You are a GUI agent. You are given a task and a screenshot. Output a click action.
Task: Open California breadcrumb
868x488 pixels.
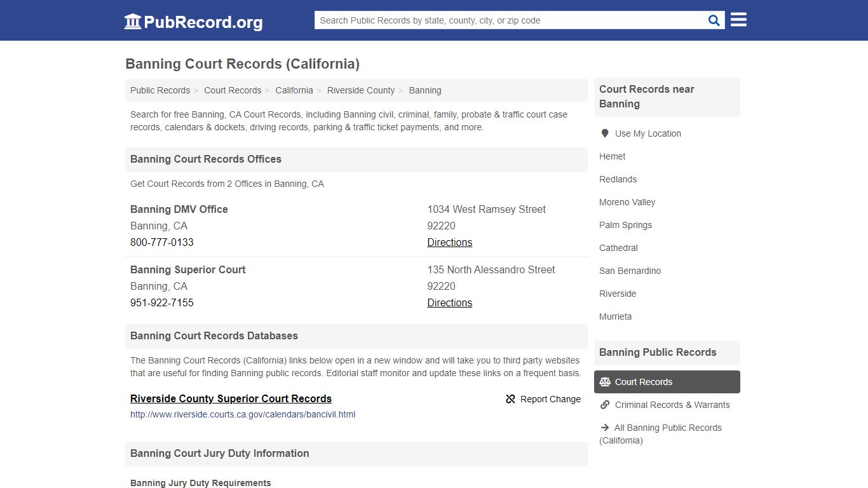294,90
